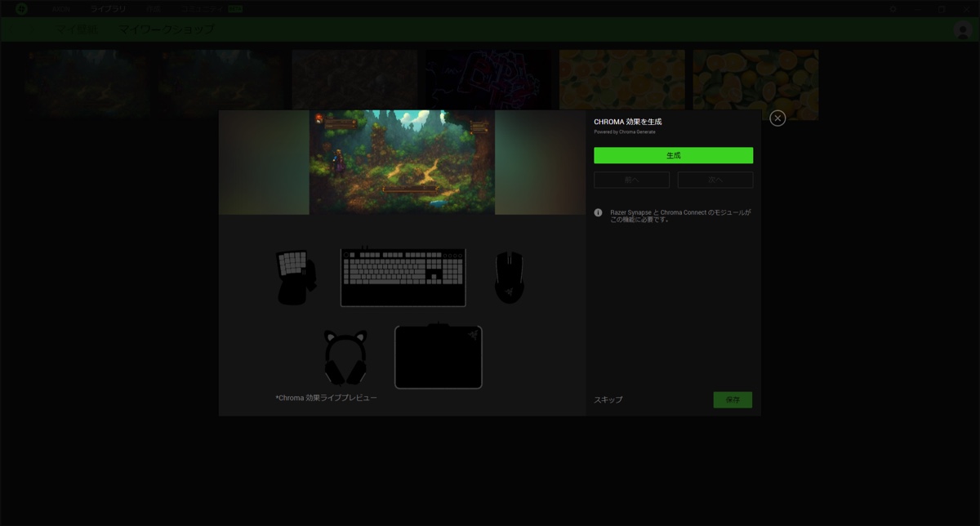This screenshot has width=980, height=526.
Task: Click the Razer Axon logo icon
Action: [x=21, y=9]
